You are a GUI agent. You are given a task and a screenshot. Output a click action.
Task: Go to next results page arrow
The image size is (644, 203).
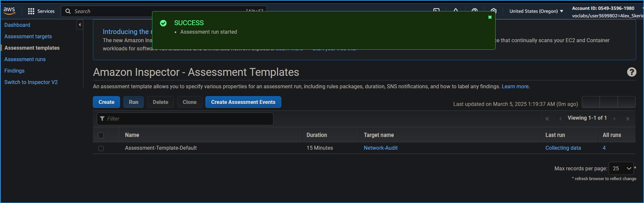click(x=614, y=119)
